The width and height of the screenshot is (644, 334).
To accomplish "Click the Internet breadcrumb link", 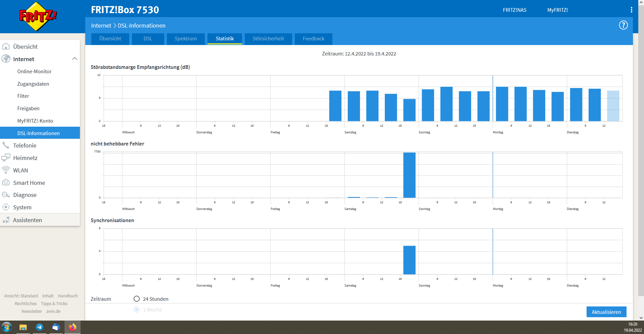I will tap(101, 26).
